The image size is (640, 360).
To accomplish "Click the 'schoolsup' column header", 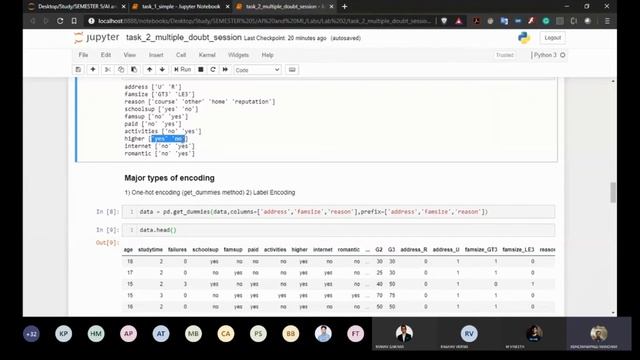I will (205, 249).
